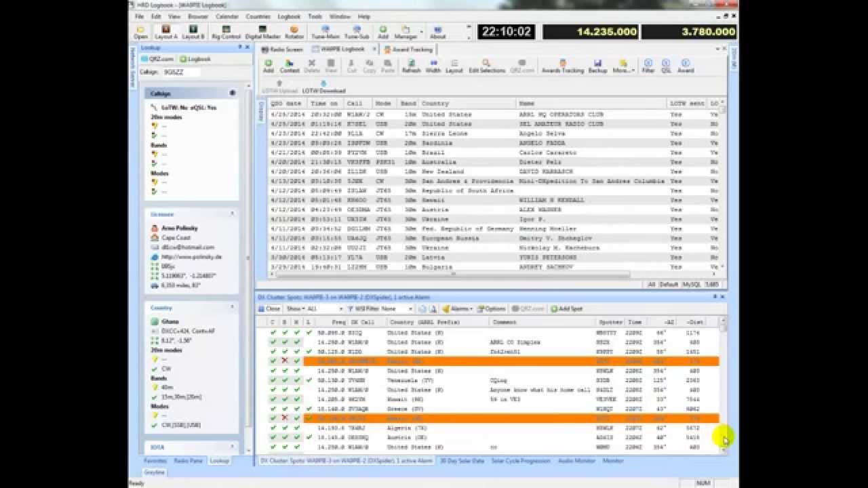
Task: Open DX cluster Options
Action: point(491,308)
